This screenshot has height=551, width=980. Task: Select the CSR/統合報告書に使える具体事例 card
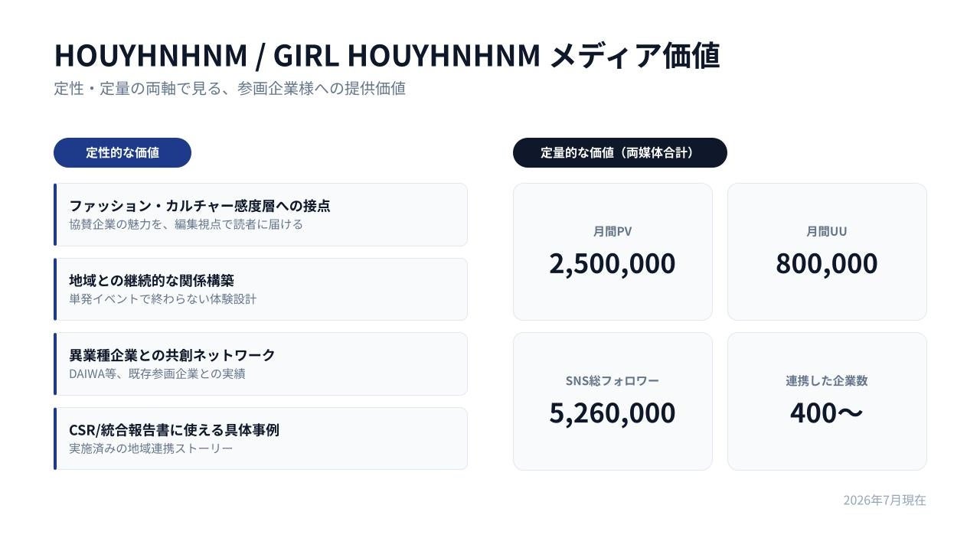[260, 439]
